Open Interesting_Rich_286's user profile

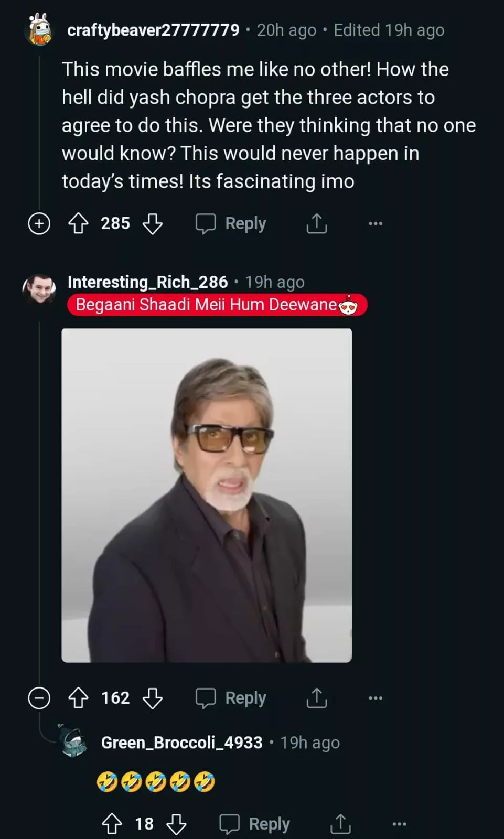pos(147,282)
